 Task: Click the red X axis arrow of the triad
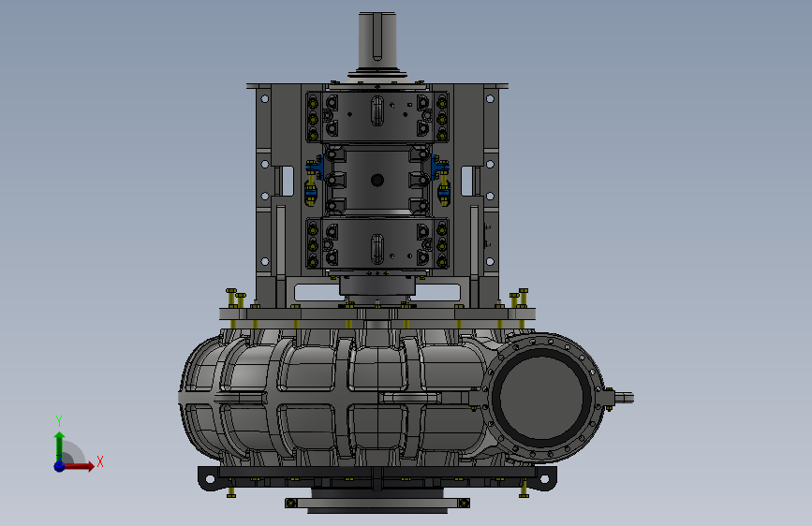[x=79, y=466]
